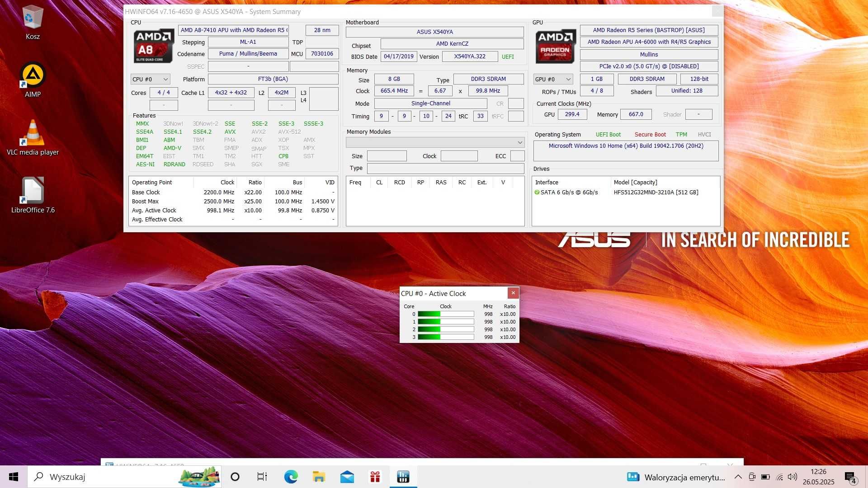Viewport: 868px width, 488px height.
Task: Open the Memory Modules dropdown list
Action: [x=435, y=142]
